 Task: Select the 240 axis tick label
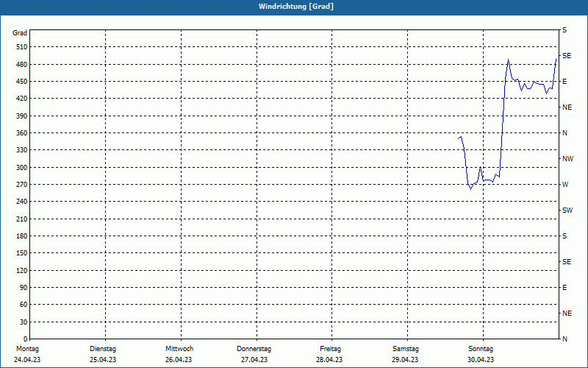point(22,202)
